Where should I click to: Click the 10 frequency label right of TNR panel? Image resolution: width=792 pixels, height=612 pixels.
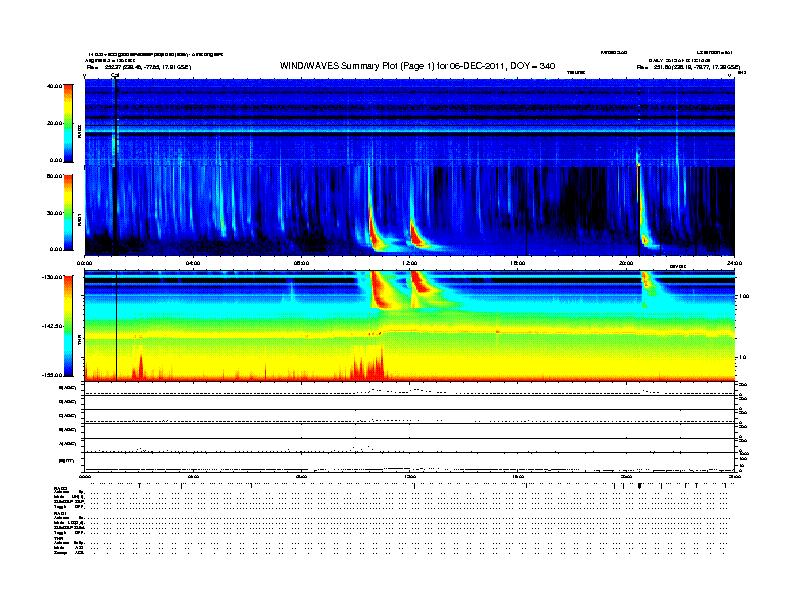click(x=742, y=358)
